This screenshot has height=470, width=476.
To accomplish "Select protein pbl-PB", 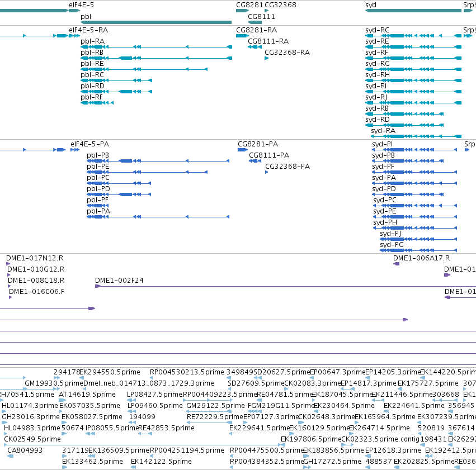I will click(158, 161).
